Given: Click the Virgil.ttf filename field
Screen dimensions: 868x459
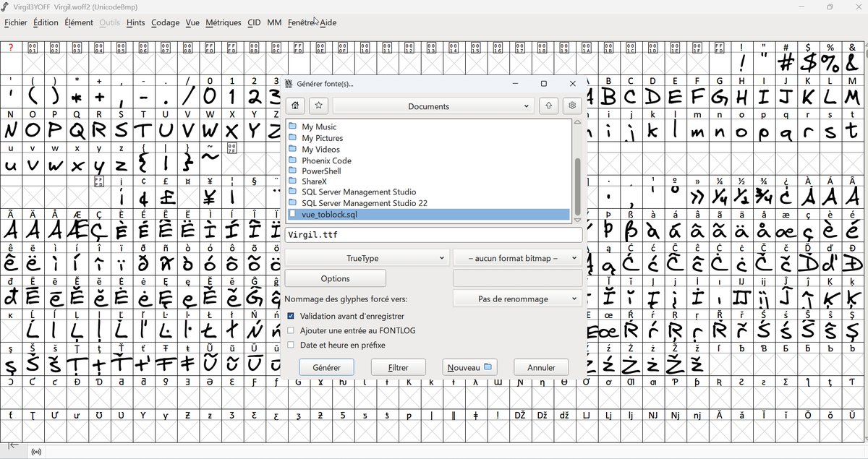Looking at the screenshot, I should [434, 235].
